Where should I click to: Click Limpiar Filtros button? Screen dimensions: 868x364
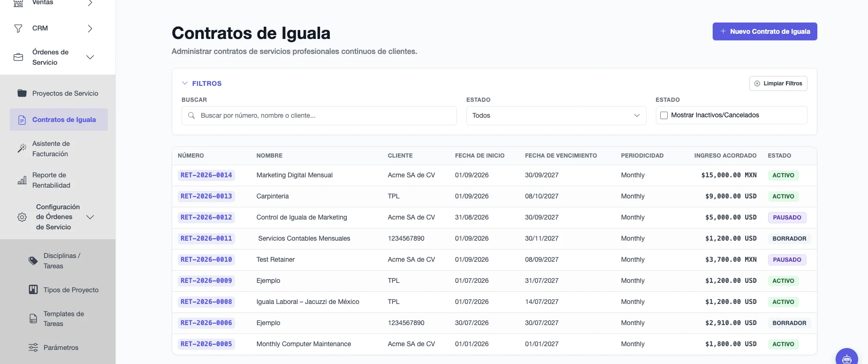point(778,83)
